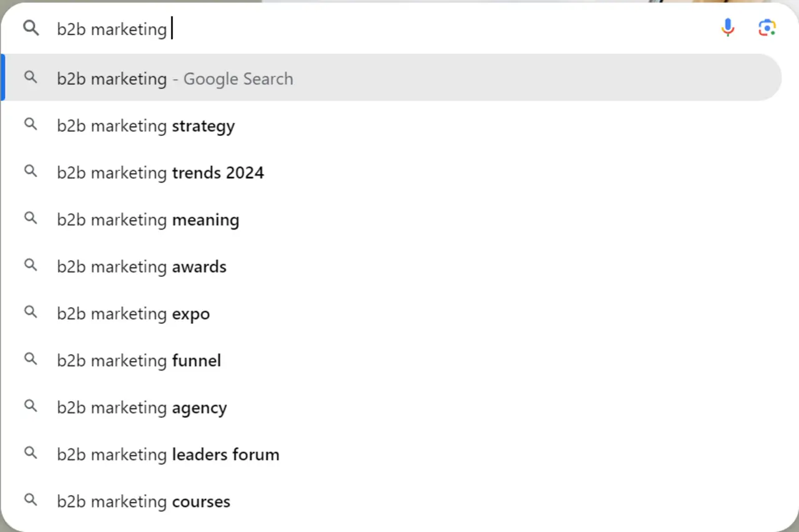Click the search icon beside 'b2b marketing expo'
The width and height of the screenshot is (799, 532).
pos(31,313)
